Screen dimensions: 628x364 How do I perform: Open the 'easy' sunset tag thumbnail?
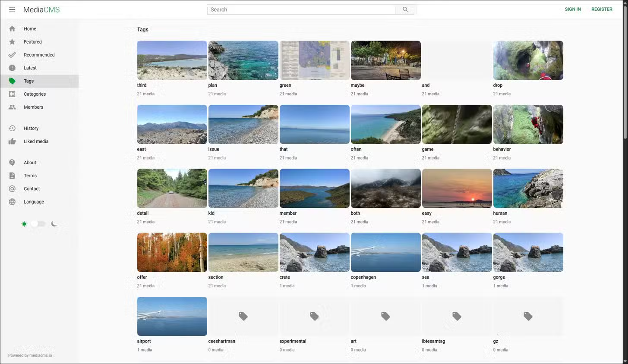point(457,188)
